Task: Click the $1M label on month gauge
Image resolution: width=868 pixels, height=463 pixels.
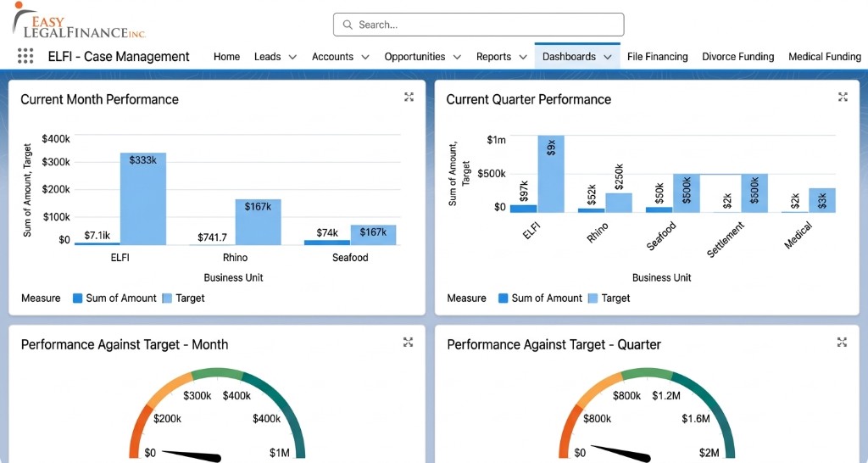Action: [280, 453]
